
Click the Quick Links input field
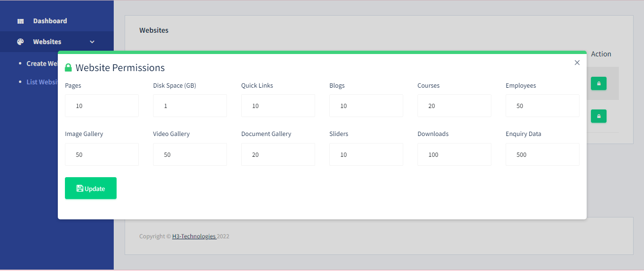pyautogui.click(x=278, y=106)
